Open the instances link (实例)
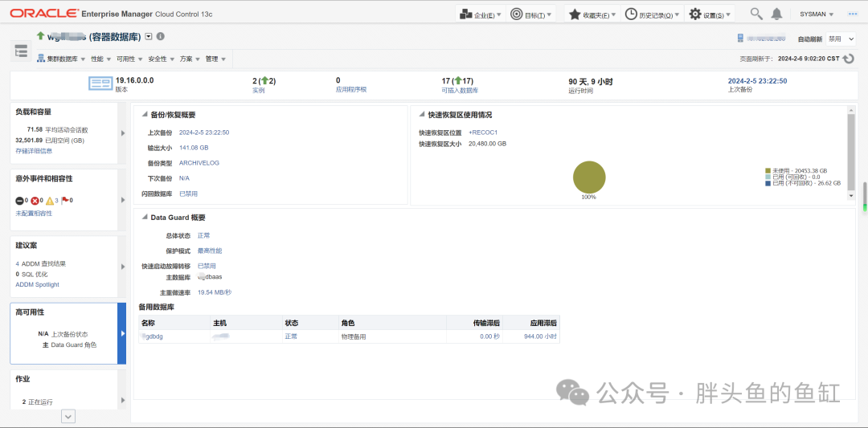Image resolution: width=868 pixels, height=428 pixels. (259, 90)
